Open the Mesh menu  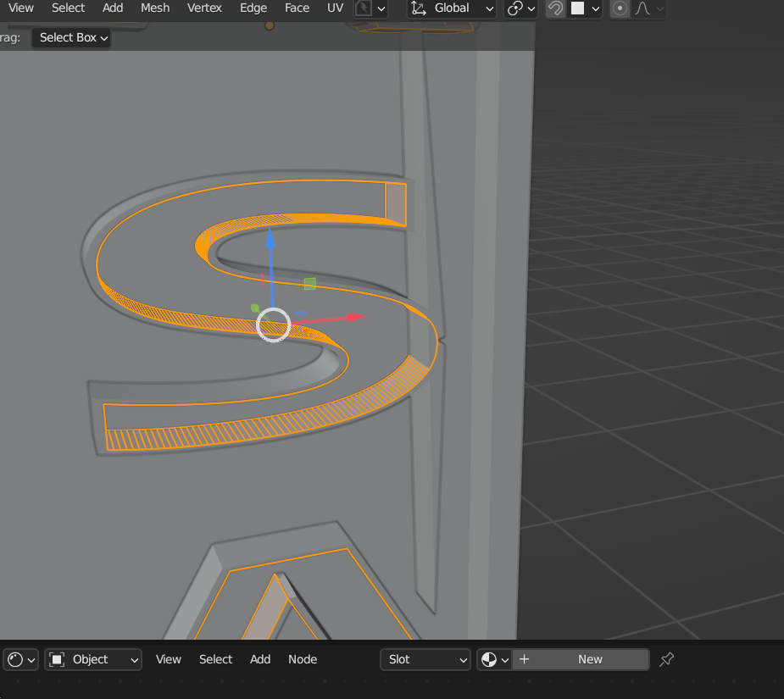155,8
